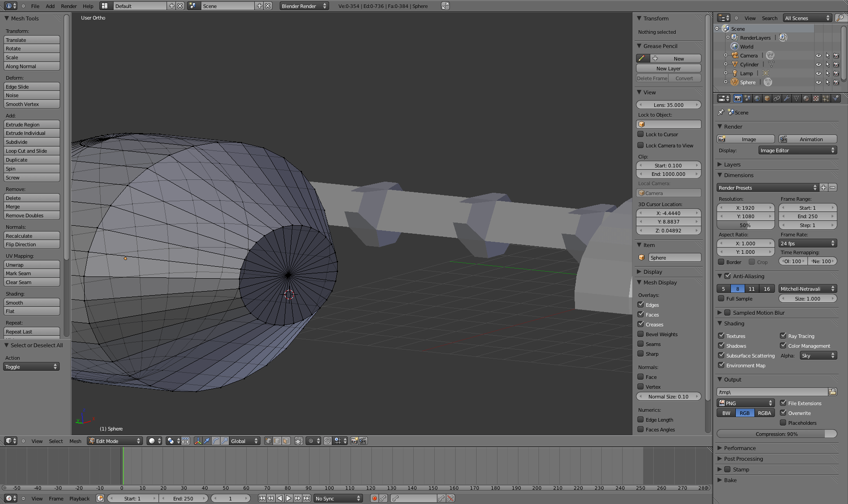Open the Texture properties tab
The height and width of the screenshot is (504, 848).
point(816,98)
